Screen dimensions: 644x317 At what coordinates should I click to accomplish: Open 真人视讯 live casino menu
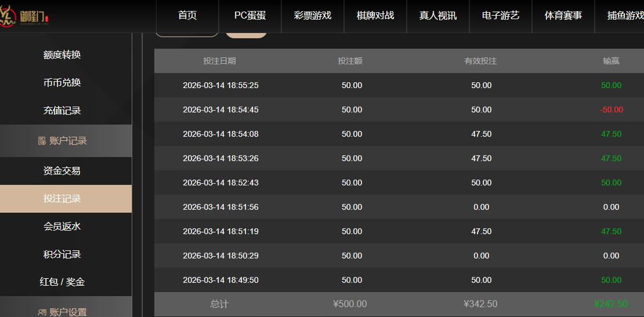coord(438,16)
